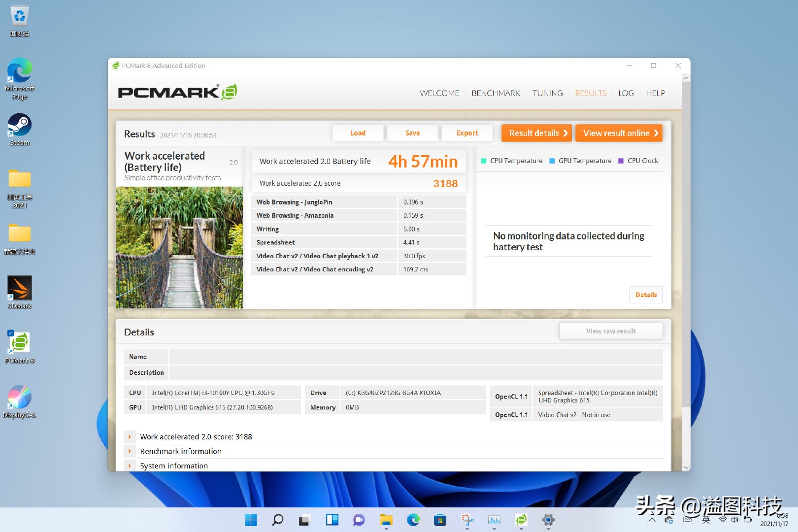Click scrollbar up arrow in PCMark window

click(x=686, y=78)
